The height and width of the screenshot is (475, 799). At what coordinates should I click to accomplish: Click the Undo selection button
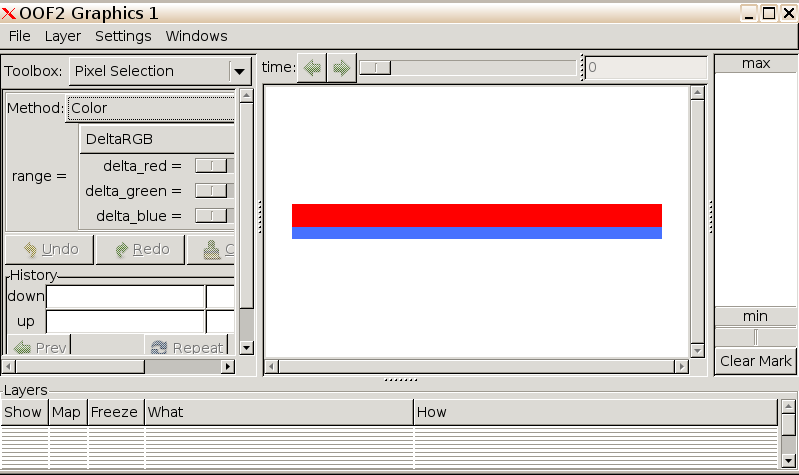[50, 249]
